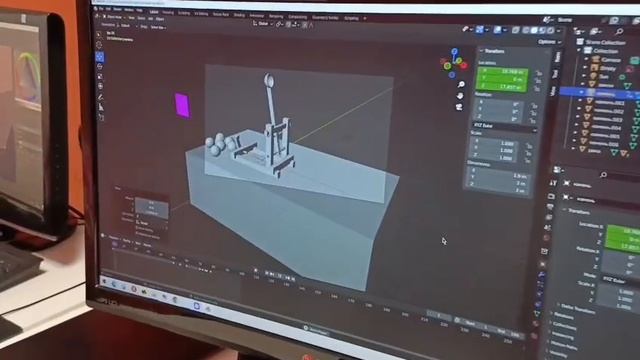Screen dimensions: 640x360
Task: Click the Dimensions X field in the sidebar
Action: point(498,172)
